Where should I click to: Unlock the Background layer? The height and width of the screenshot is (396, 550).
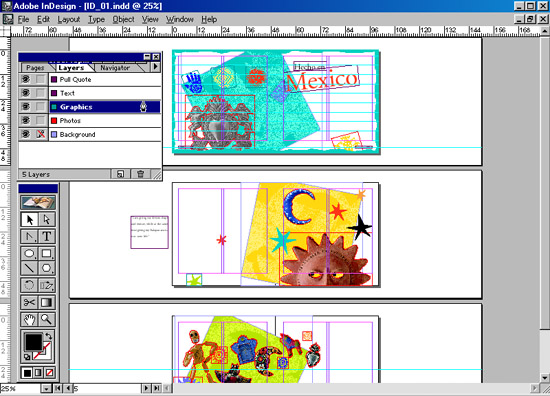[x=41, y=134]
